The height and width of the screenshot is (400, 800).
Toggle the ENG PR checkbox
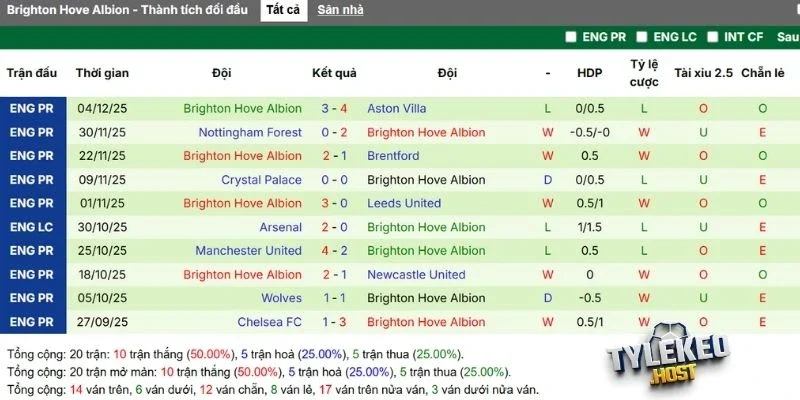click(571, 37)
